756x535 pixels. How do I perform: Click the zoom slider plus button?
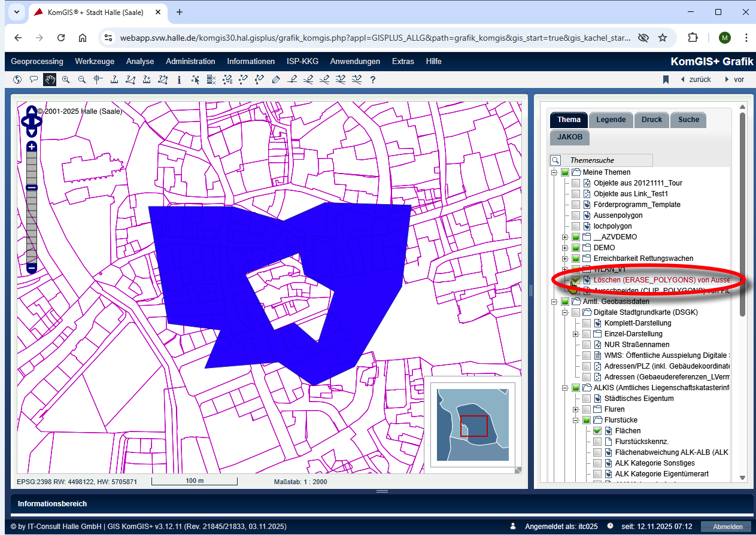point(32,147)
